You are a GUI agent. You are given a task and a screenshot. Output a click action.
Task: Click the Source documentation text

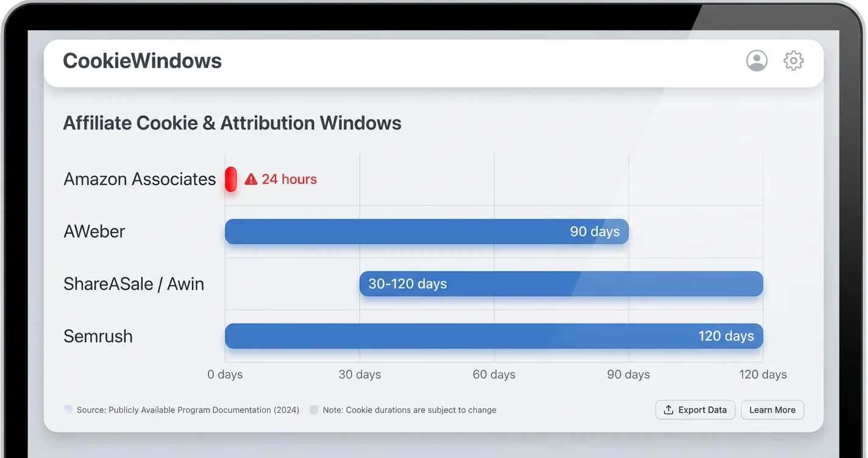coord(188,410)
